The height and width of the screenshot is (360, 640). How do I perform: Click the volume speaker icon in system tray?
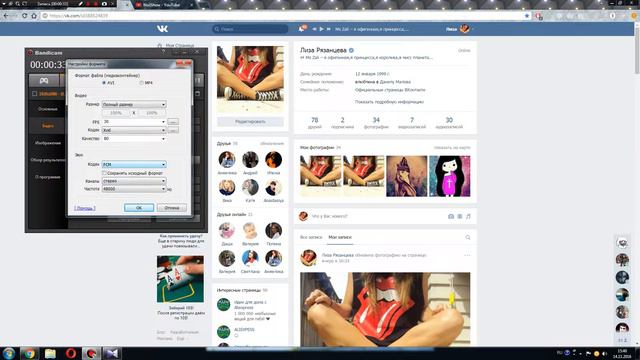click(604, 353)
